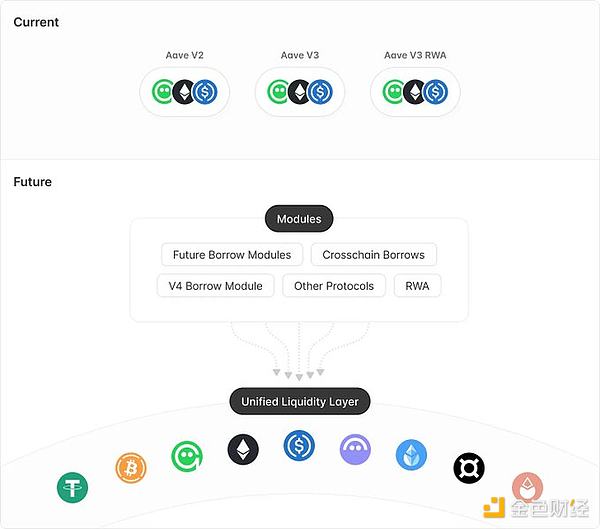Choose the Other Protocols box
The width and height of the screenshot is (600, 529).
point(334,286)
